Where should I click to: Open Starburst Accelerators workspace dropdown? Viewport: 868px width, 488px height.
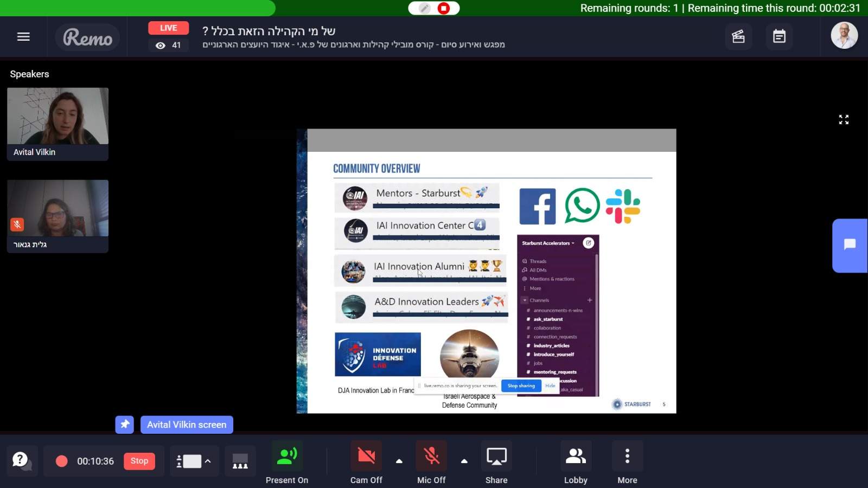[x=548, y=243]
